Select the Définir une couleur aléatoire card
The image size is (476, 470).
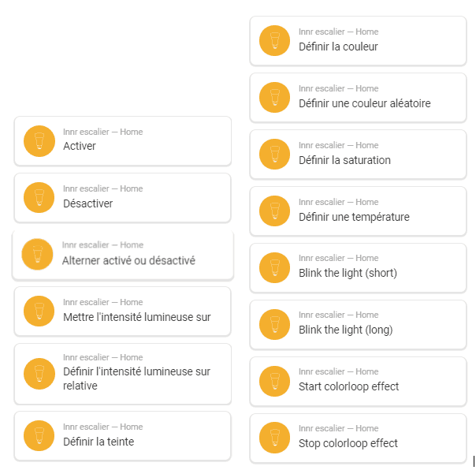[364, 103]
